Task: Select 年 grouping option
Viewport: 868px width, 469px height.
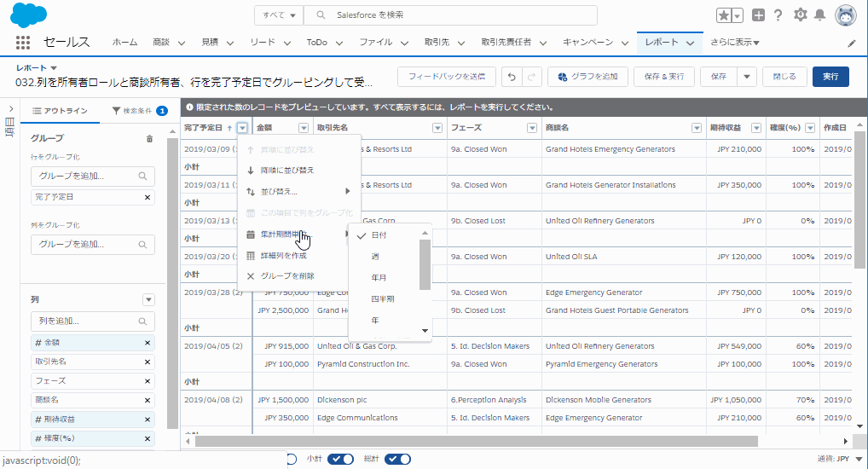Action: [x=375, y=320]
